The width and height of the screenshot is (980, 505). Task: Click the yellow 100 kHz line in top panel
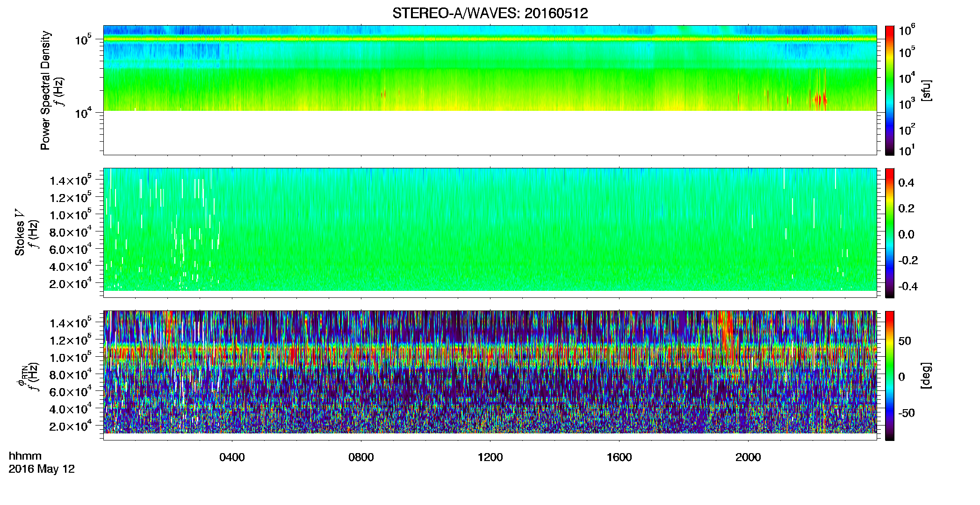[x=490, y=39]
